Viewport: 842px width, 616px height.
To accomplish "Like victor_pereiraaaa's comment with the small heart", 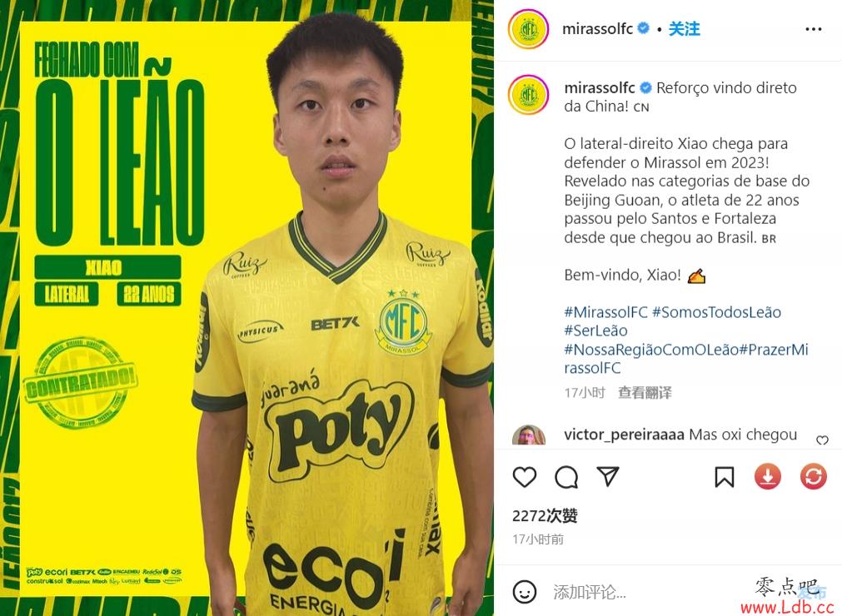I will [x=822, y=440].
